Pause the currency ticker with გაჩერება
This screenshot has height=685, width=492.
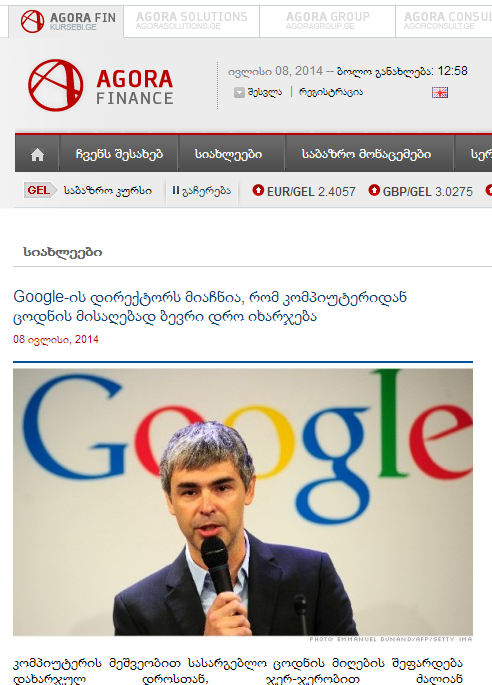click(201, 191)
